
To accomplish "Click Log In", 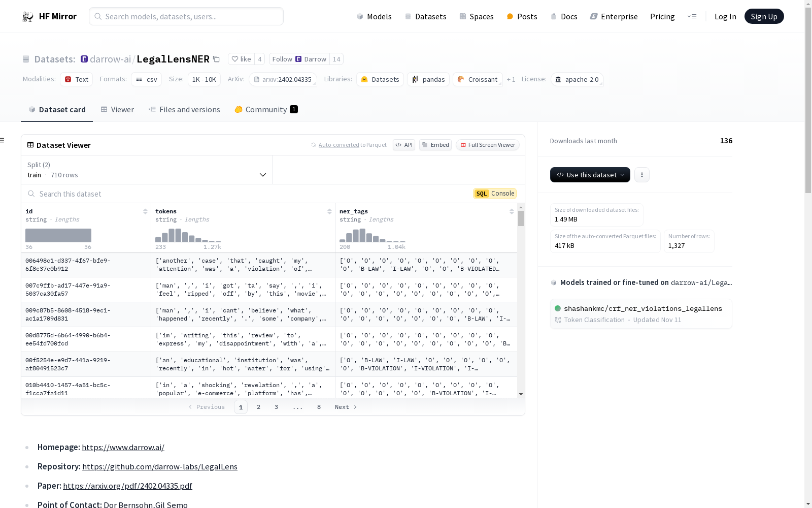I will [725, 17].
